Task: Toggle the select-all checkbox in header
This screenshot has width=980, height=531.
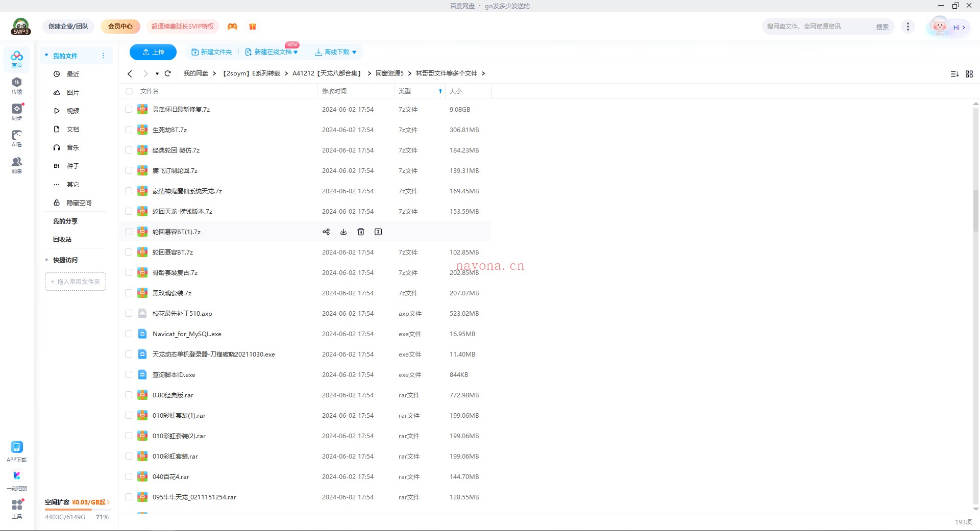Action: coord(129,91)
